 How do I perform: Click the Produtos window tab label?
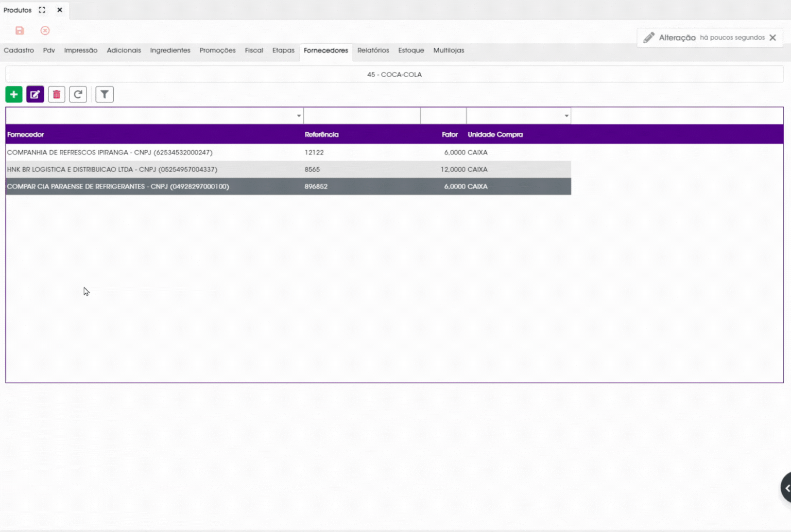point(18,10)
